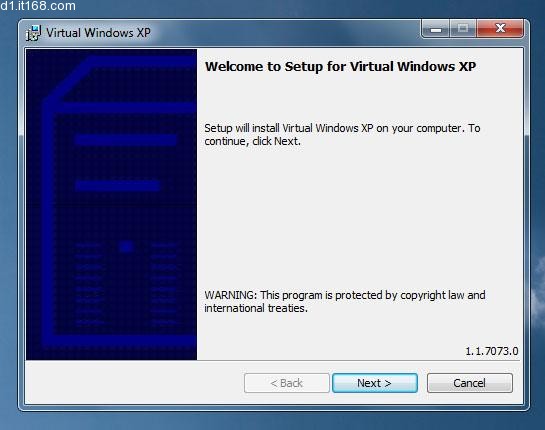Close the setup window with red X
Screen dimensions: 545x430
click(500, 29)
